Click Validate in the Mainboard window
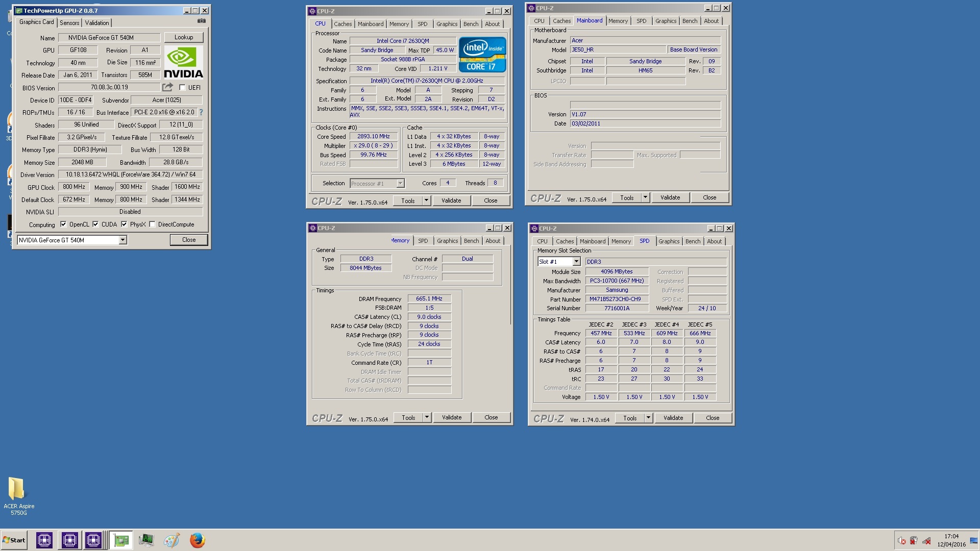 [670, 198]
